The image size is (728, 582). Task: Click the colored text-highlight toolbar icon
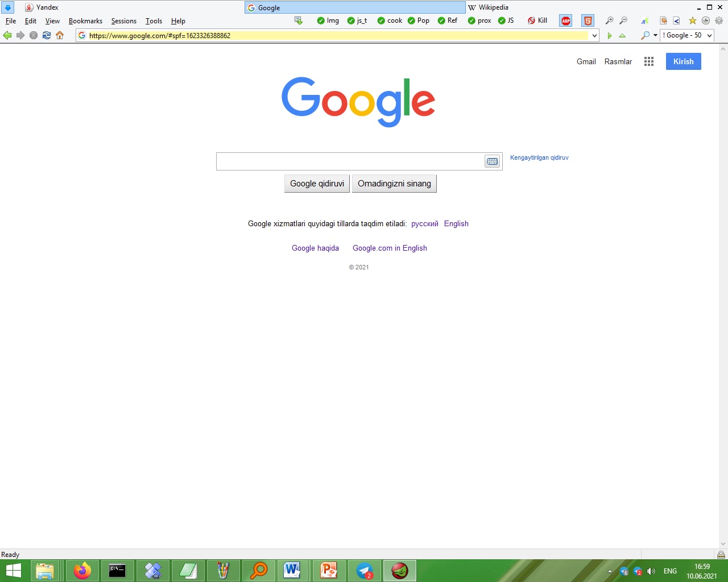click(x=644, y=20)
